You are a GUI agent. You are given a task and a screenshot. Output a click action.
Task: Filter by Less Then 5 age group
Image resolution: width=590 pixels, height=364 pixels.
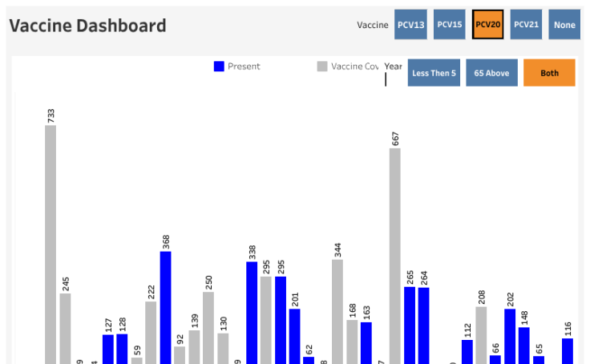pos(434,73)
